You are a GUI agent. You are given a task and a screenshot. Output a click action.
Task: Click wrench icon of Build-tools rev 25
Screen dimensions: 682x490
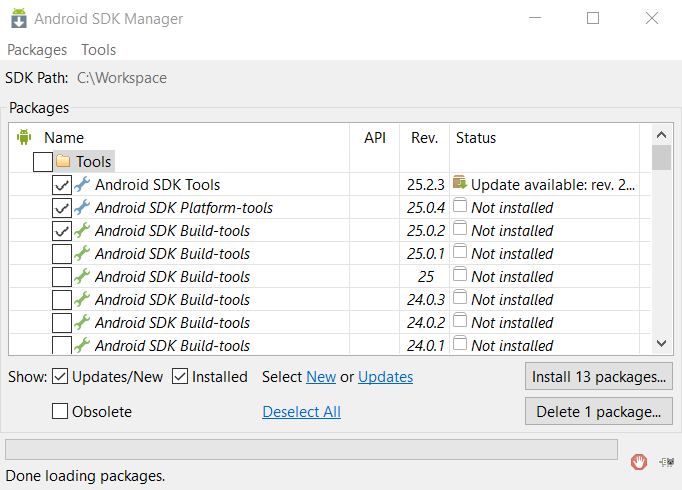pyautogui.click(x=82, y=276)
